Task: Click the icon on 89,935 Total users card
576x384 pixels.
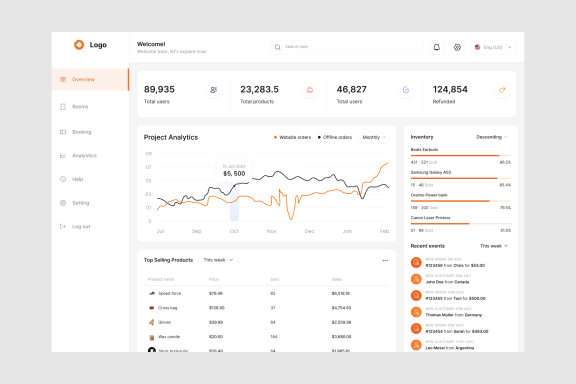Action: tap(213, 90)
